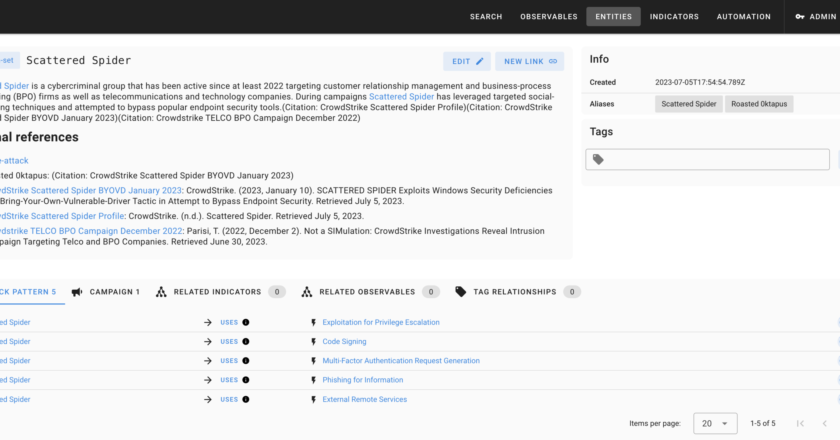Screen dimensions: 840x440
Task: Click the Scattered Spider alias chip
Action: click(x=688, y=104)
